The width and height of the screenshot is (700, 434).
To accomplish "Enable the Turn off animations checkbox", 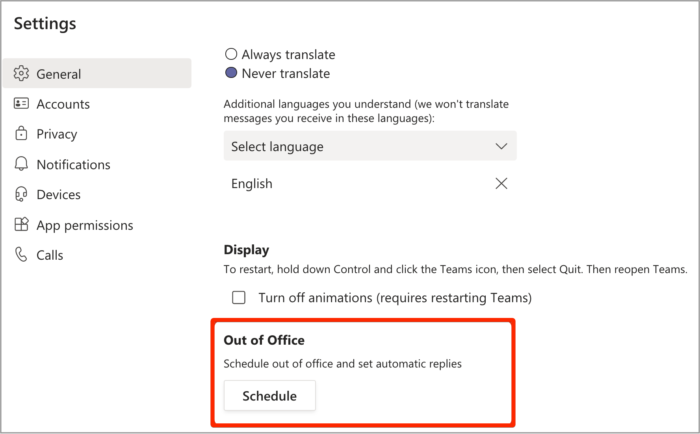I will click(239, 297).
